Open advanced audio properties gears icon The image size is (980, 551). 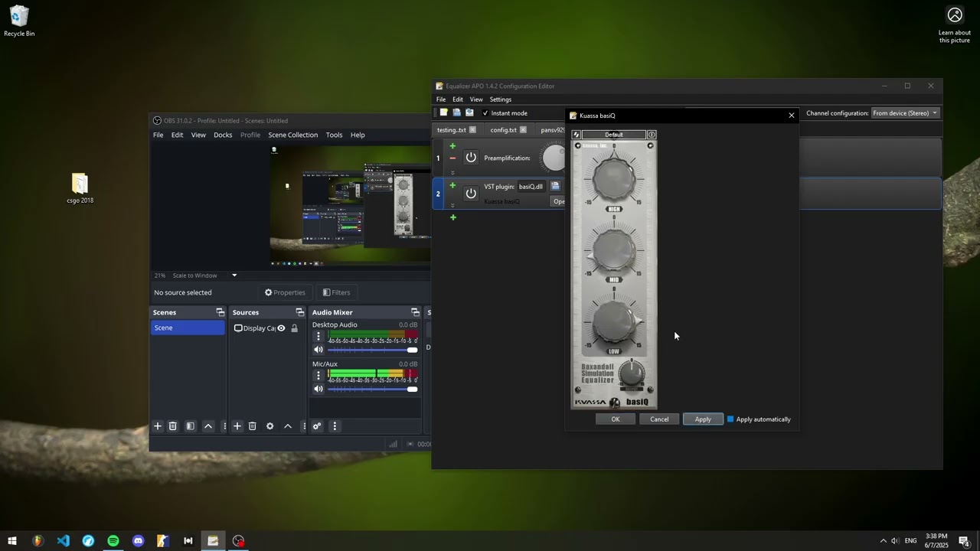pyautogui.click(x=316, y=426)
